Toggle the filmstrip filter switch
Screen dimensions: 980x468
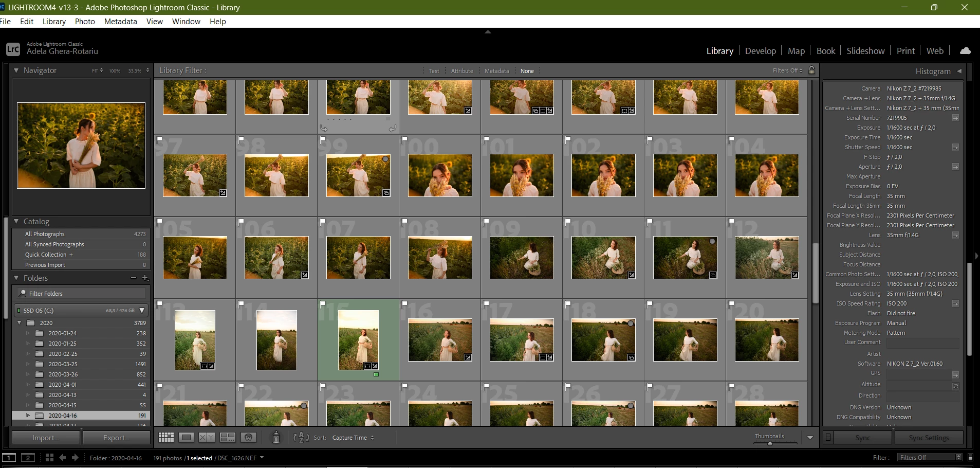point(970,457)
